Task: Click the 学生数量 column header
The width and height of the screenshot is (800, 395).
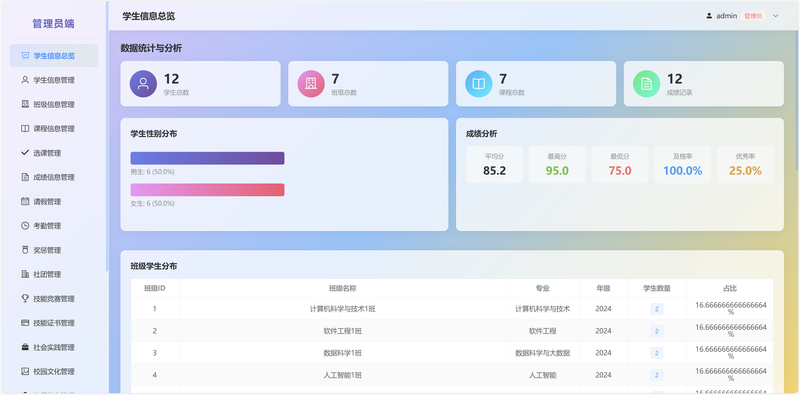Action: tap(657, 288)
